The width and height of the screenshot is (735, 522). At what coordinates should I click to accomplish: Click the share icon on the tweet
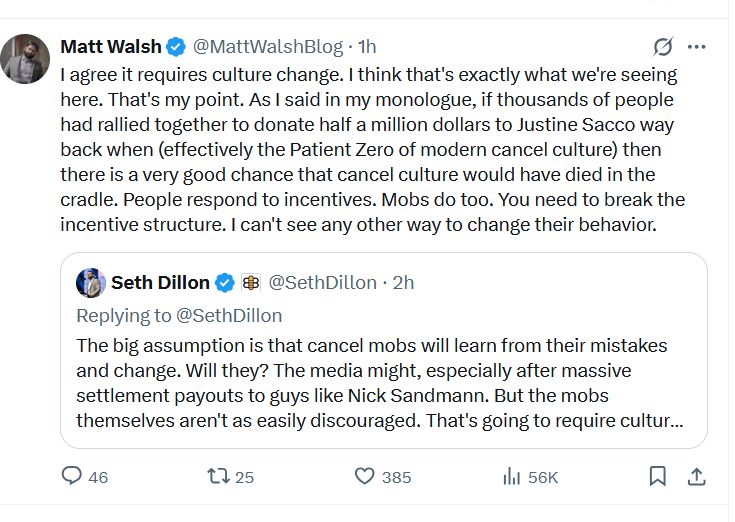tap(696, 476)
